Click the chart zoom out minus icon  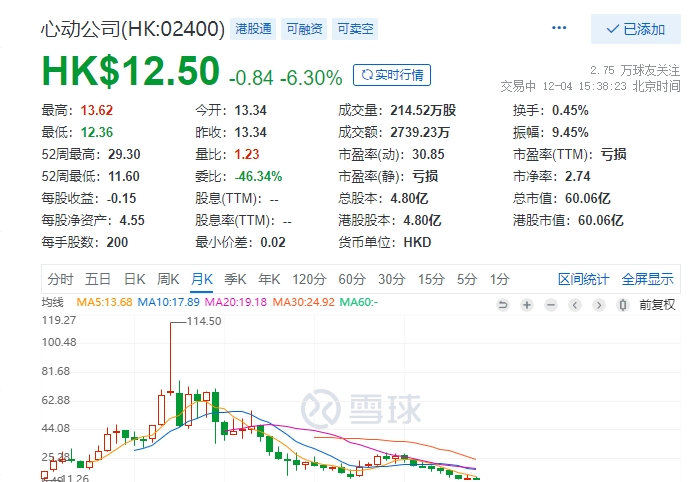(551, 305)
